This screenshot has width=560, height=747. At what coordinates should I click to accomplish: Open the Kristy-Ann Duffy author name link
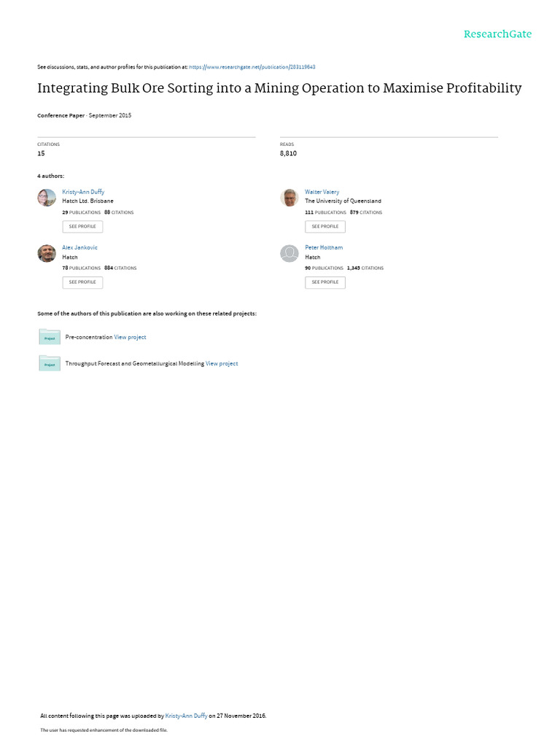[x=83, y=192]
